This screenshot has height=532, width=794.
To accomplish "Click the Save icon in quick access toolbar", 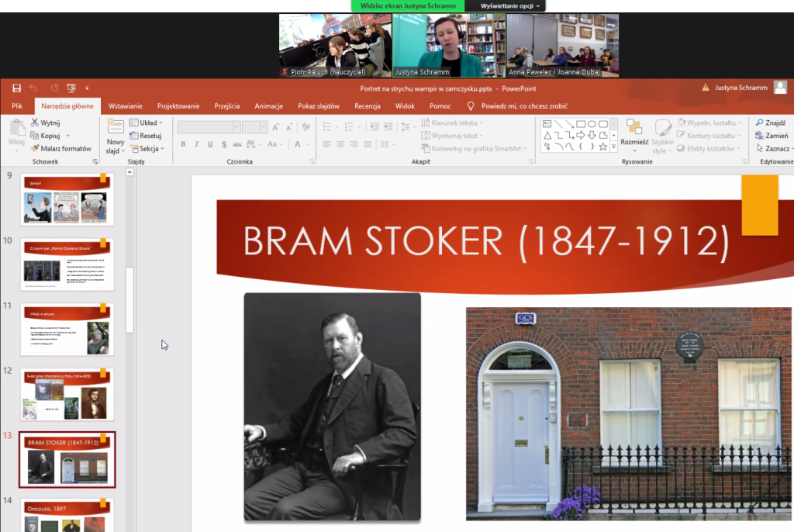I will pyautogui.click(x=16, y=88).
